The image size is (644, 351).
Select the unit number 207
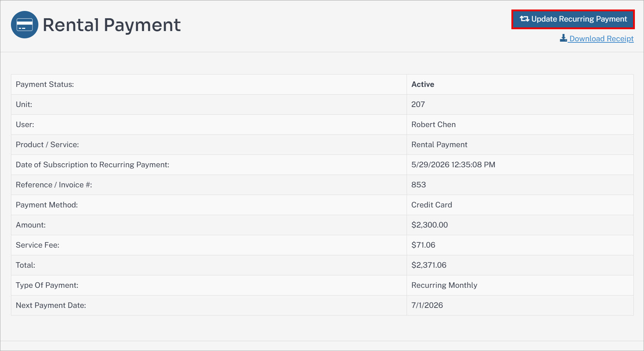click(x=418, y=104)
